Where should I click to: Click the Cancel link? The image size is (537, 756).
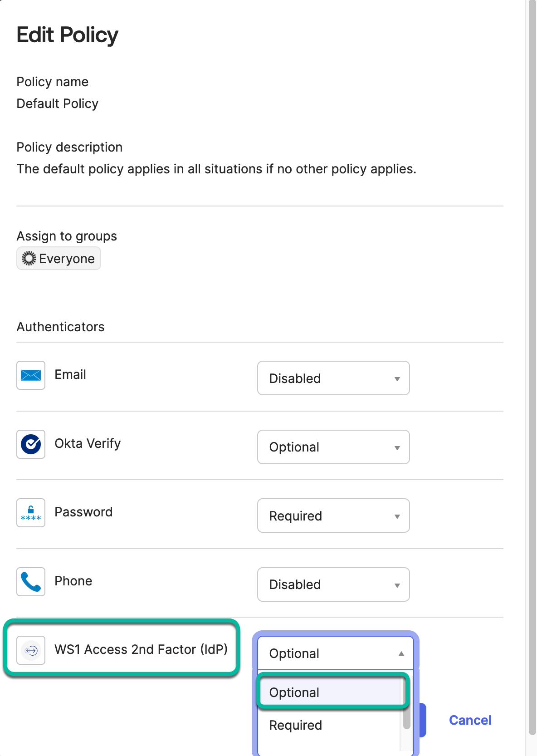(x=470, y=720)
